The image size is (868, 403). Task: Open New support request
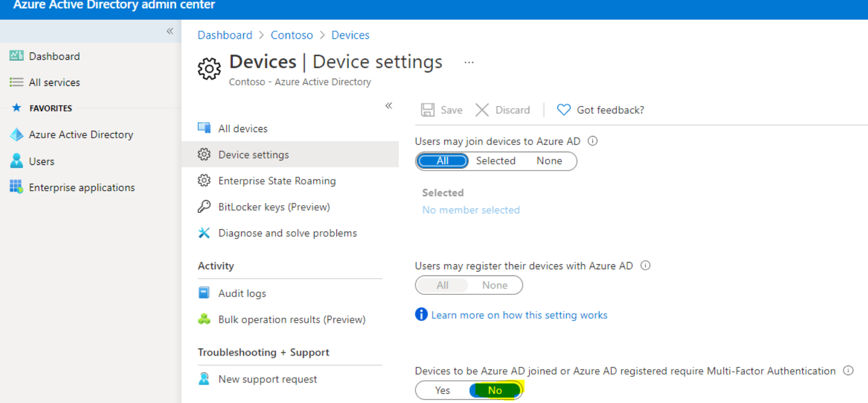coord(267,380)
